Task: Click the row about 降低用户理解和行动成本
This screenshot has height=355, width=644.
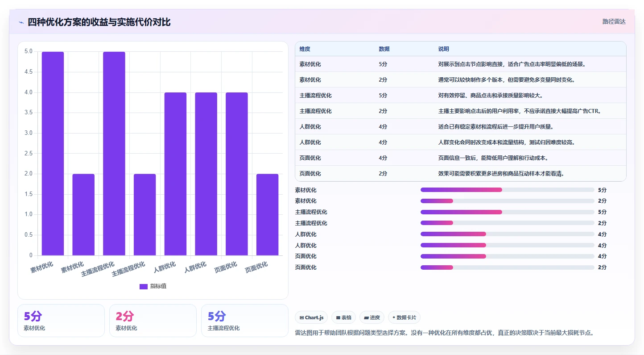Action: coord(461,158)
